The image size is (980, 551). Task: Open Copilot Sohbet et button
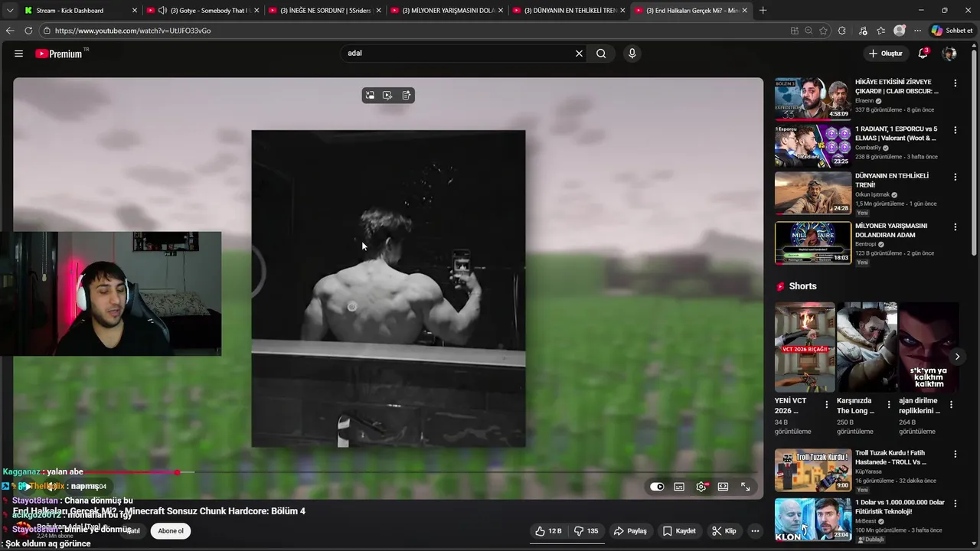coord(952,31)
